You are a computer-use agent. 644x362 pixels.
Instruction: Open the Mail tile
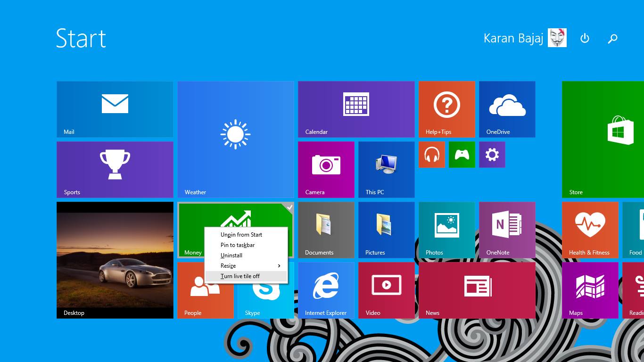115,109
